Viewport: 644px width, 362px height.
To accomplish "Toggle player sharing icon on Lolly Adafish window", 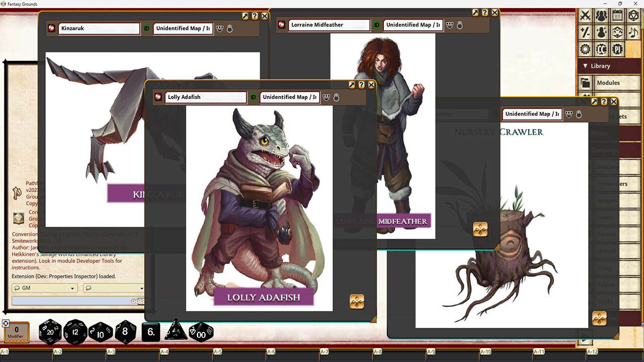I will (x=327, y=98).
